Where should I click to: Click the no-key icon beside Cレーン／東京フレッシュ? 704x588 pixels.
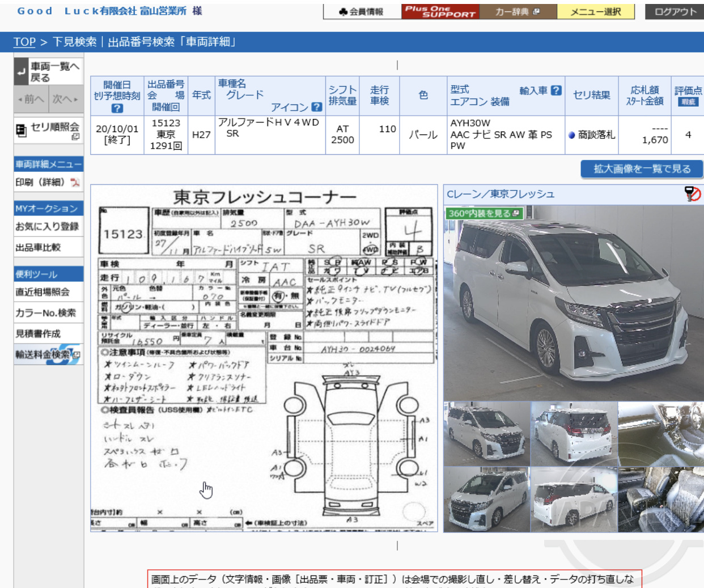pyautogui.click(x=693, y=193)
